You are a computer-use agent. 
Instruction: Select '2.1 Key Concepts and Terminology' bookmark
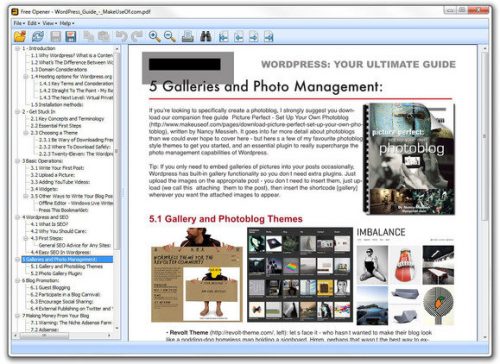pos(67,119)
